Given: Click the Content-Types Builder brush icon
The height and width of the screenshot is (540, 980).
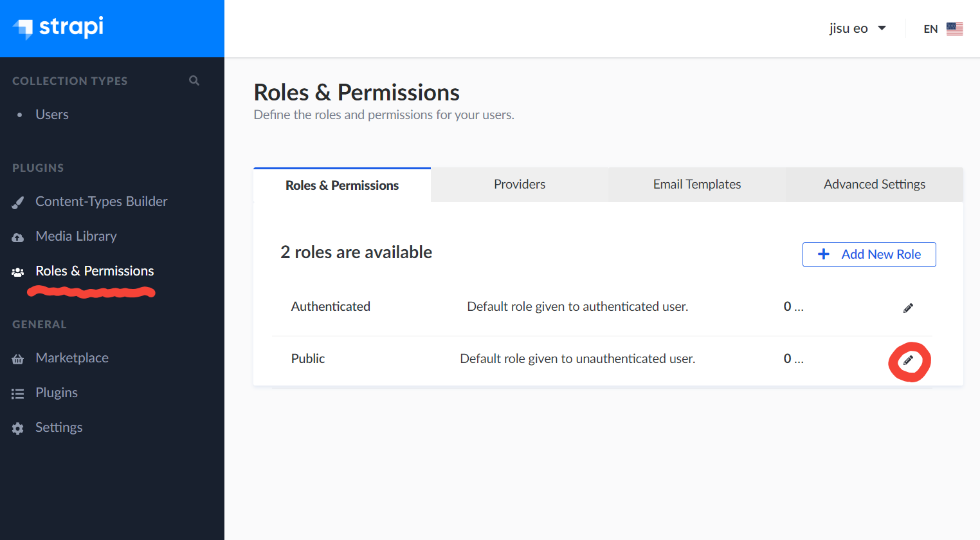Looking at the screenshot, I should pyautogui.click(x=18, y=202).
